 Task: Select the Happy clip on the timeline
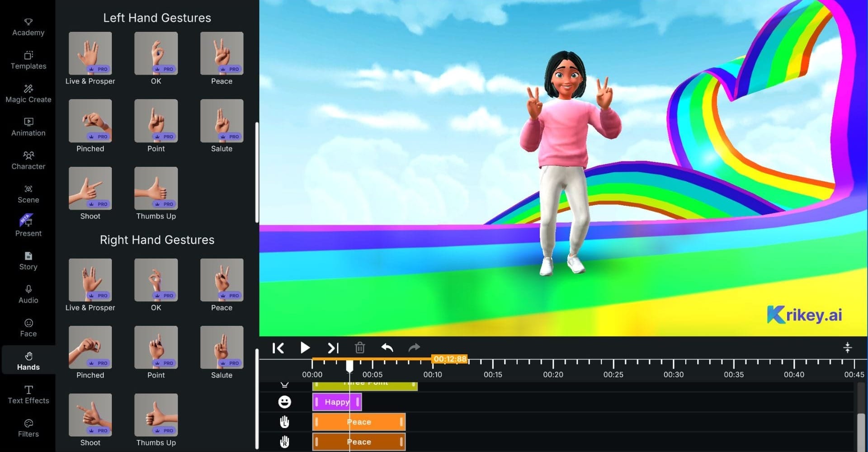coord(336,402)
